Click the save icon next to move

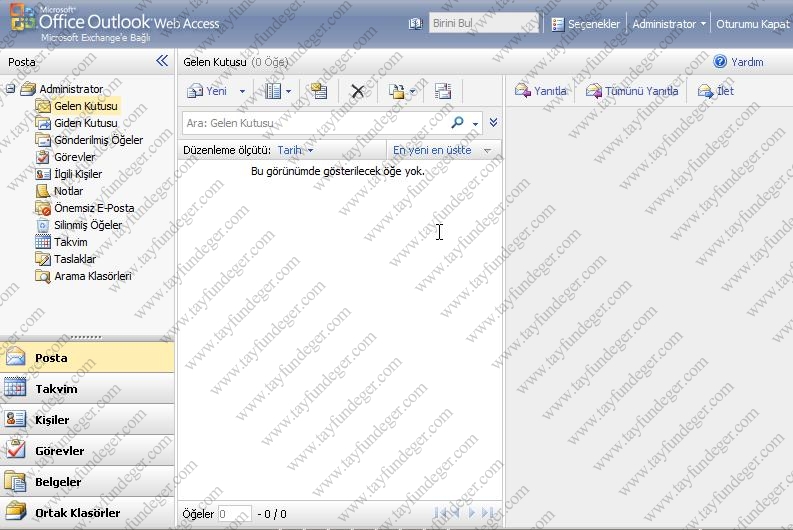pos(443,91)
